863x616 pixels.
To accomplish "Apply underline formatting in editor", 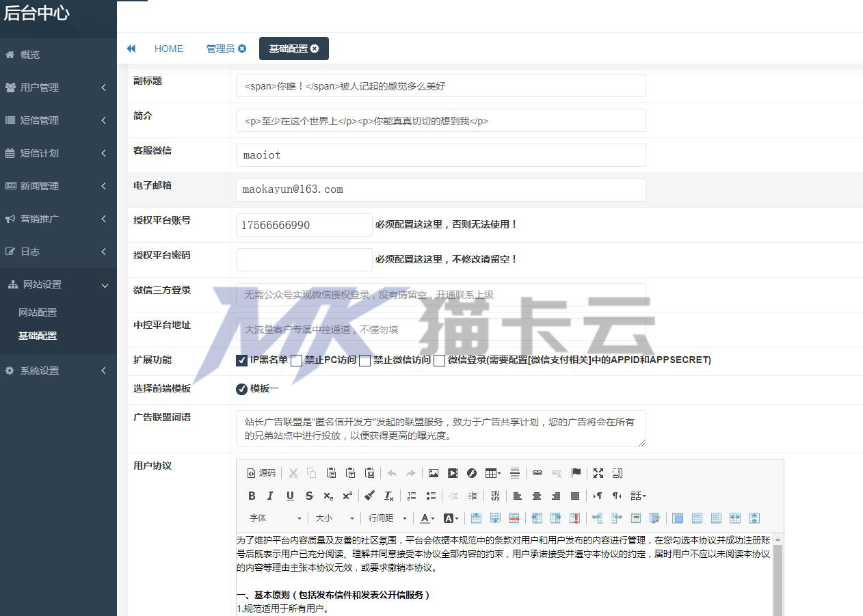I will [x=290, y=496].
